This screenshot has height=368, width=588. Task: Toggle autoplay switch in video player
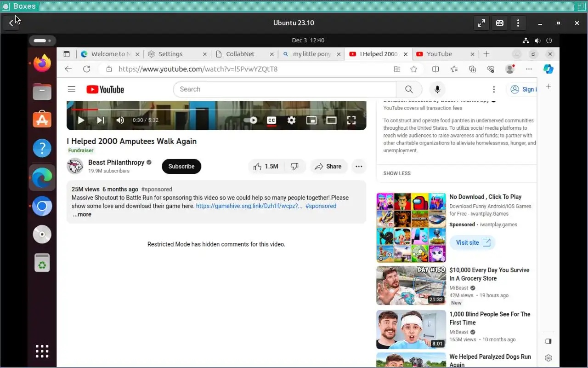pos(250,121)
